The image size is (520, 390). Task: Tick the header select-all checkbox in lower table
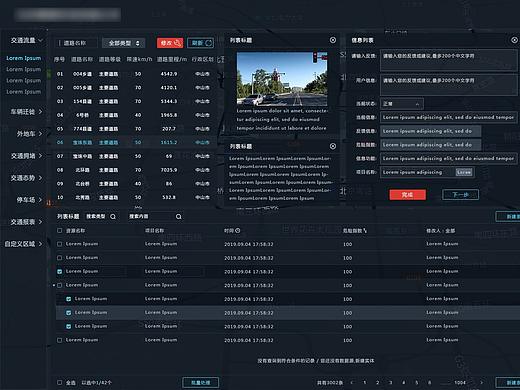pos(60,230)
